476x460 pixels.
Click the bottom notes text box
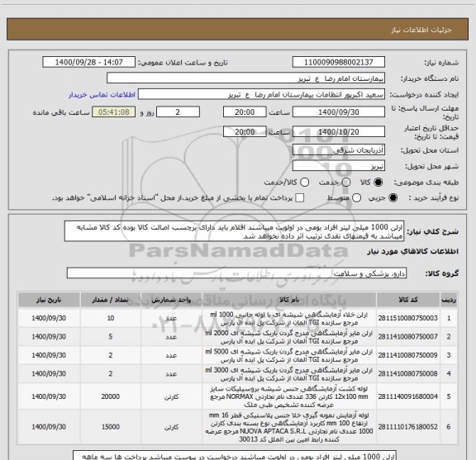(235, 455)
